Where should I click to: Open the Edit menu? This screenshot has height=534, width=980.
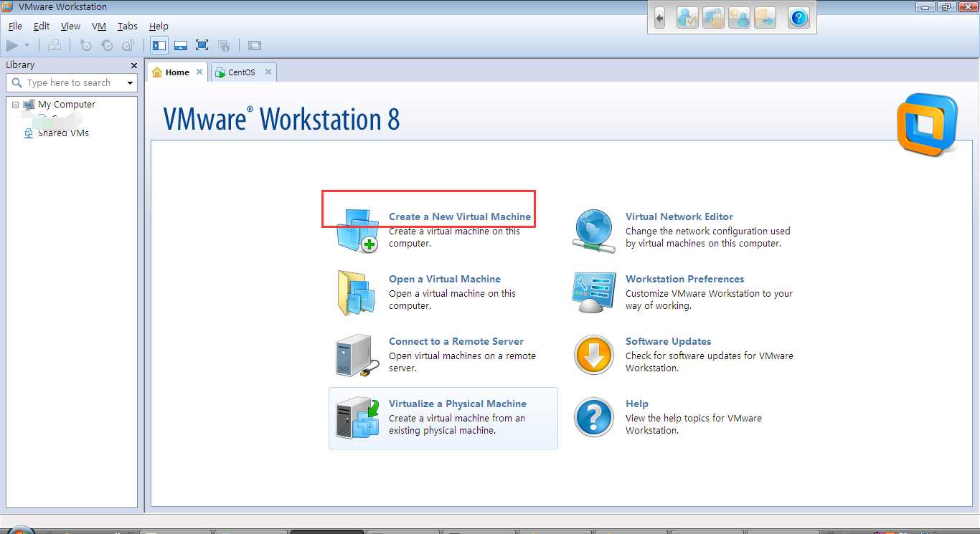42,26
